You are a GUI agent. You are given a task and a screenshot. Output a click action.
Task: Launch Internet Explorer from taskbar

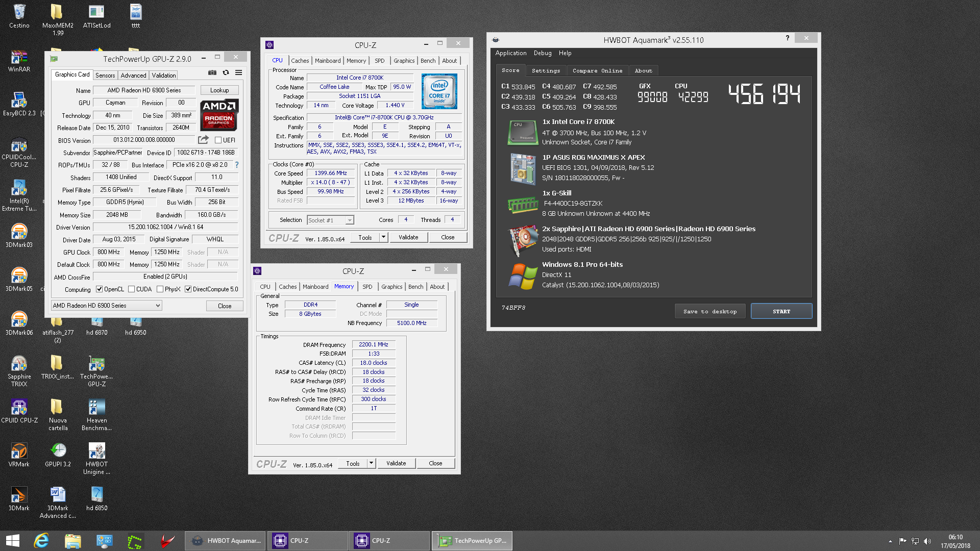coord(41,541)
